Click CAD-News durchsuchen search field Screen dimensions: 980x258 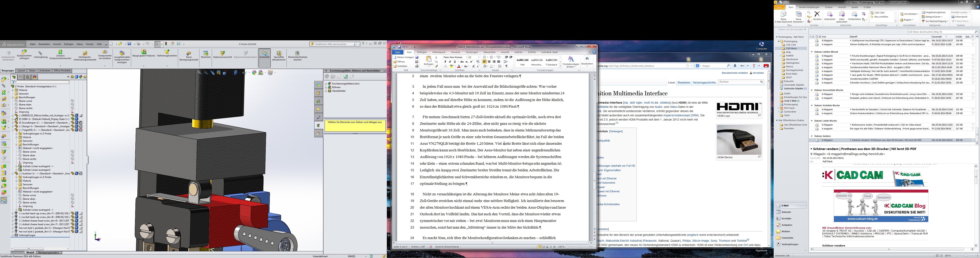point(942,32)
